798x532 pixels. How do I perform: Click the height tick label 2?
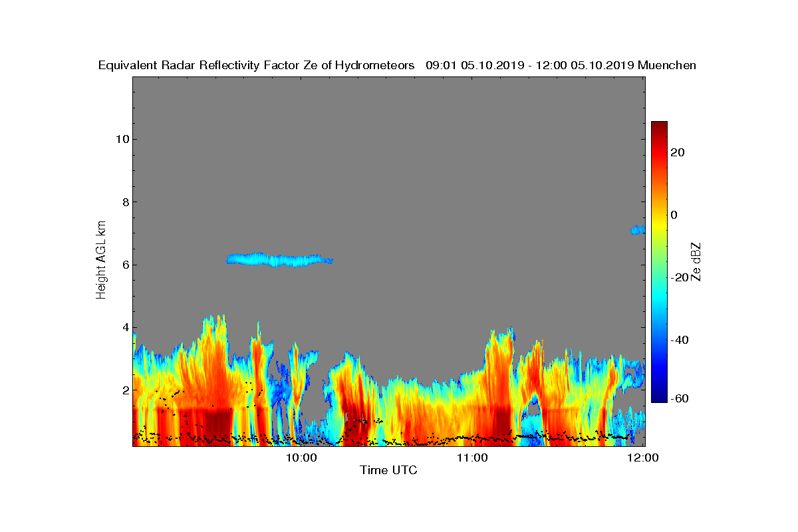tap(124, 390)
